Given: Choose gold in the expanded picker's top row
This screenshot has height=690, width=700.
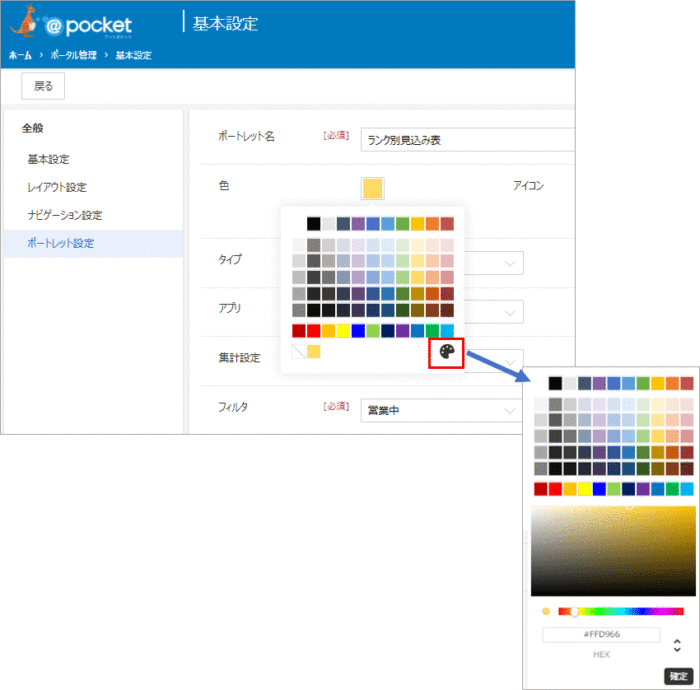Looking at the screenshot, I should (x=658, y=383).
